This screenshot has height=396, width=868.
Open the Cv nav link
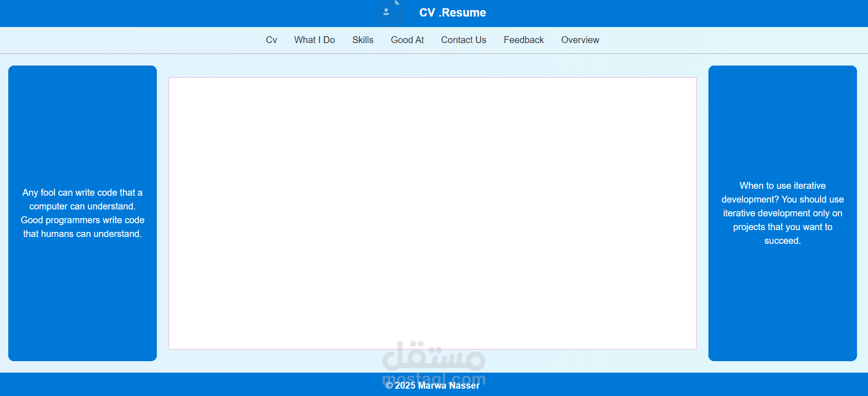271,40
